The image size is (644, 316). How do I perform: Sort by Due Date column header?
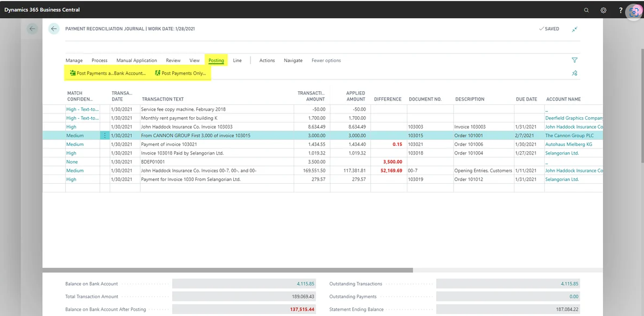click(x=526, y=99)
